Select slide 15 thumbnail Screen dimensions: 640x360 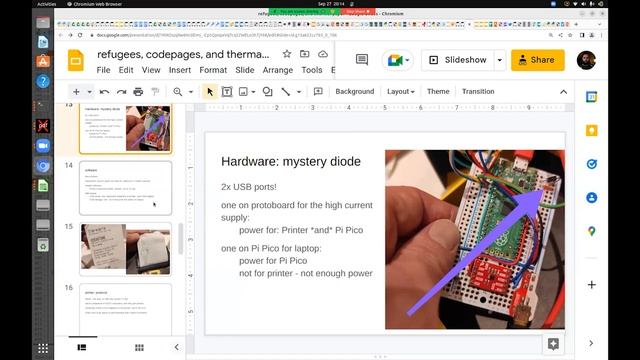pyautogui.click(x=126, y=249)
